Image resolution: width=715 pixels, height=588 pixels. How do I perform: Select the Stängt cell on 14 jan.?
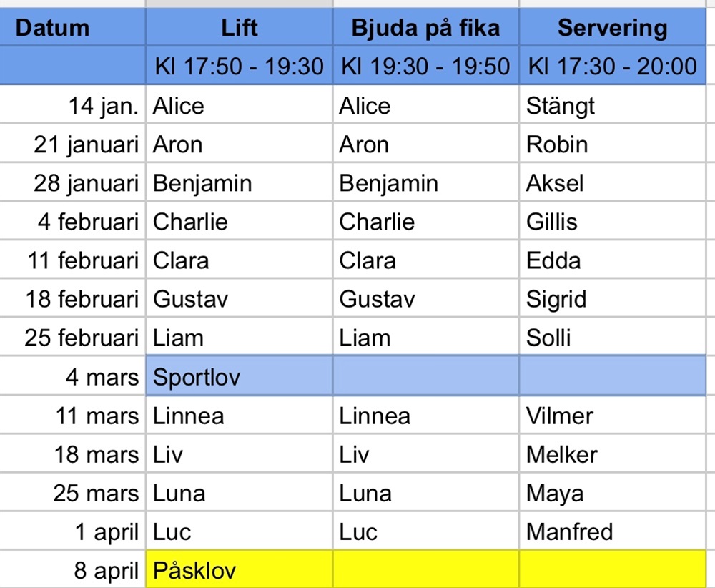[612, 106]
